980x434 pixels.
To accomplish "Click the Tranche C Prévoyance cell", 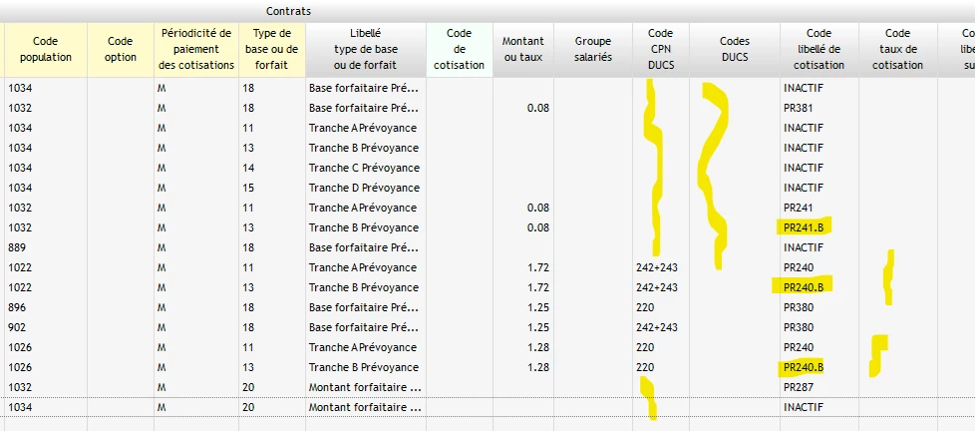I will pyautogui.click(x=364, y=168).
